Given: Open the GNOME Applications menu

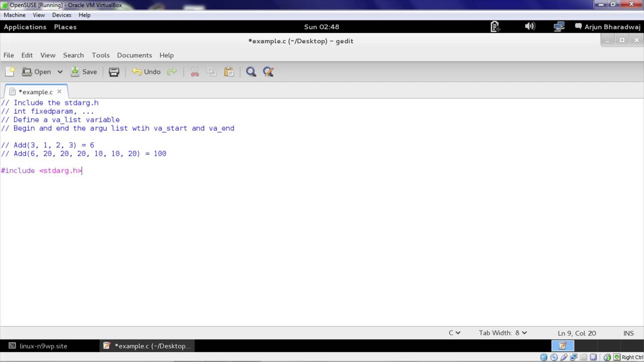Looking at the screenshot, I should tap(25, 27).
